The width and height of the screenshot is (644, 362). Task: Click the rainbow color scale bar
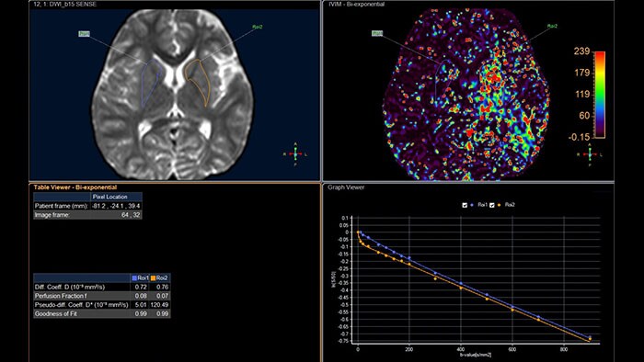(600, 95)
